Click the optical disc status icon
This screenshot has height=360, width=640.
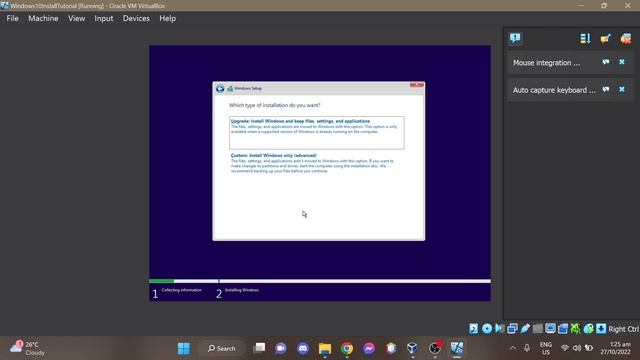coord(487,329)
